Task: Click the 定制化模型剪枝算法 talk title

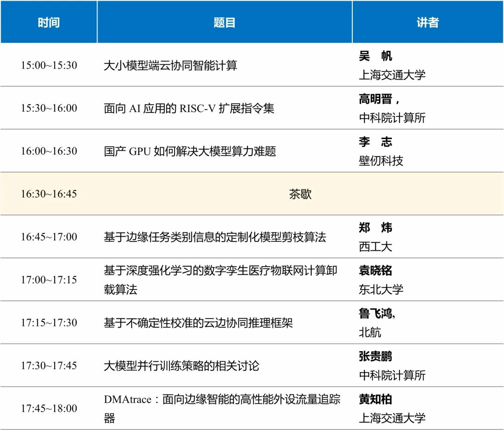Action: pos(215,237)
